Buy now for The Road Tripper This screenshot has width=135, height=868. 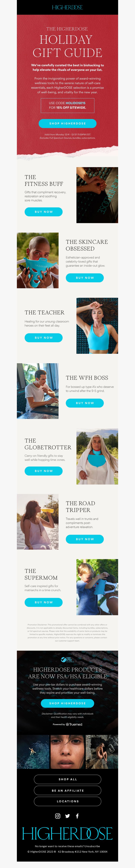[x=85, y=539]
